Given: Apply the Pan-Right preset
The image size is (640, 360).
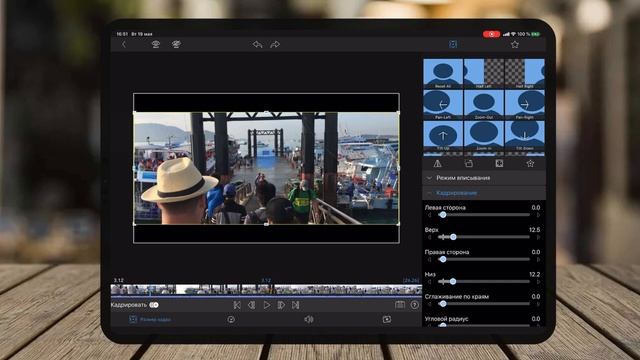Looking at the screenshot, I should (x=524, y=104).
